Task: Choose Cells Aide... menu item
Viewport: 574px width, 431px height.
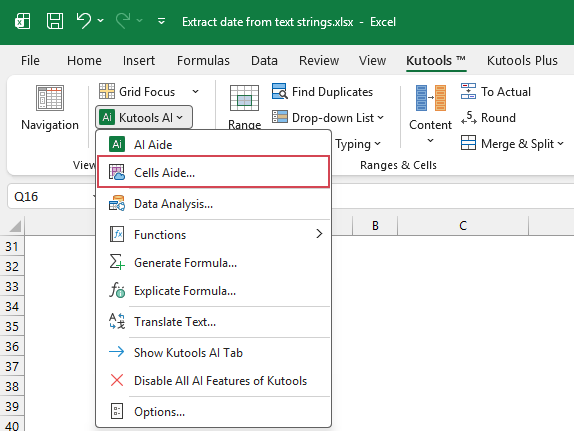Action: (213, 172)
